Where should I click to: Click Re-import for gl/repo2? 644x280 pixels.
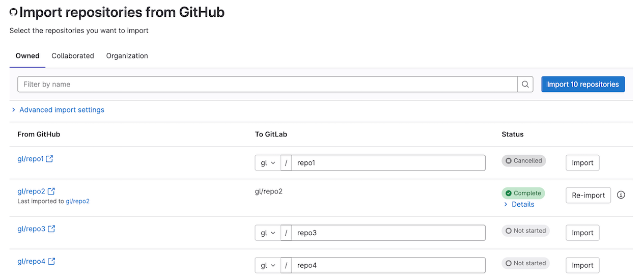588,195
